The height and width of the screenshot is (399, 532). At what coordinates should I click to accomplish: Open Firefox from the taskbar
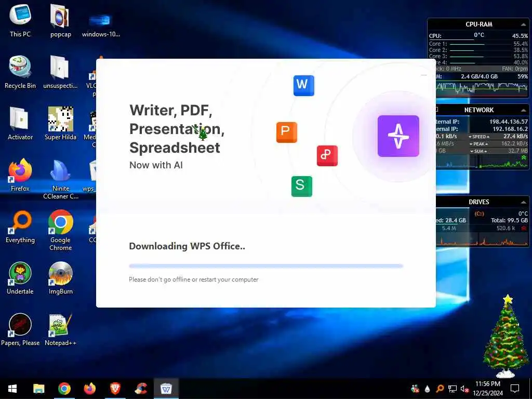point(89,389)
